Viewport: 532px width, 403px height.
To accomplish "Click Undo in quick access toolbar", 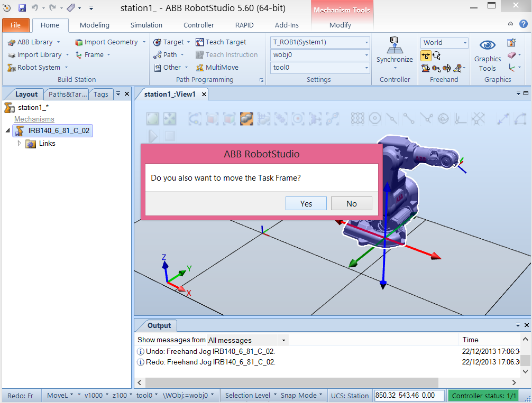I will tap(35, 7).
